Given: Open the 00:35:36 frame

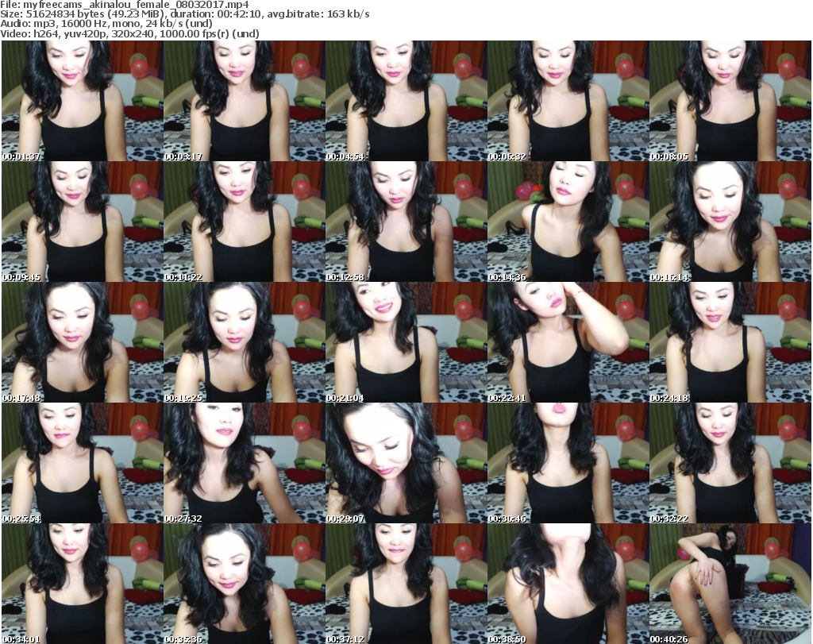Looking at the screenshot, I should pos(245,584).
